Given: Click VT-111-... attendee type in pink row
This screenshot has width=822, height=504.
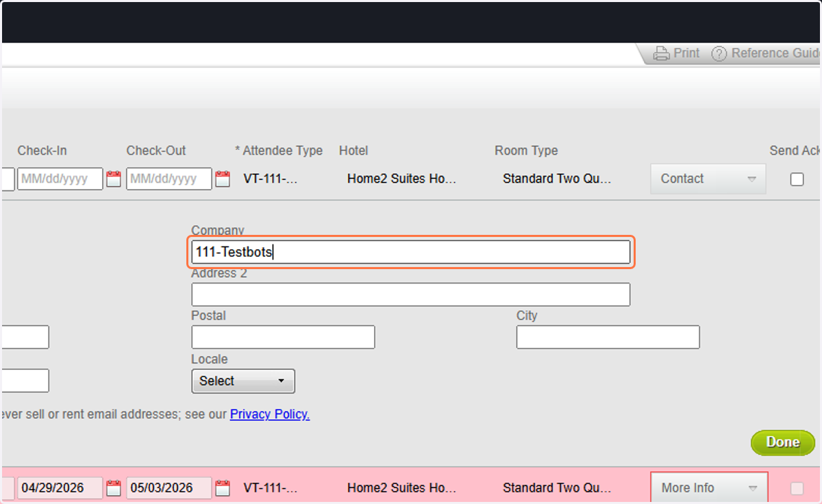Looking at the screenshot, I should (271, 488).
